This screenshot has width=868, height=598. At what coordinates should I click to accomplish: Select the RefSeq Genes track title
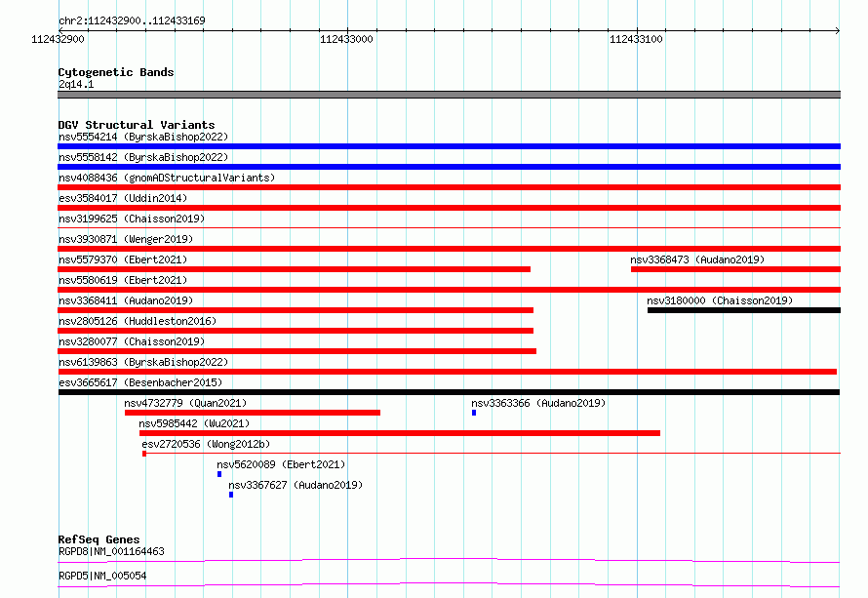99,539
